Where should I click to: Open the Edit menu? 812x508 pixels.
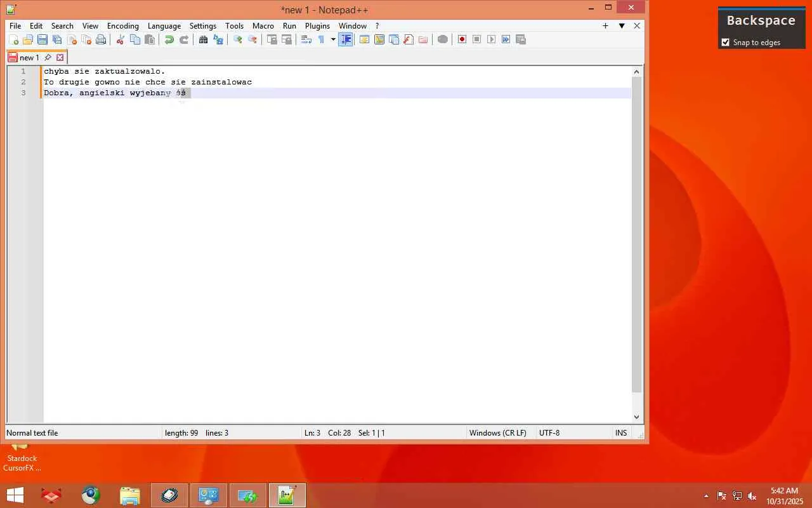[36, 26]
